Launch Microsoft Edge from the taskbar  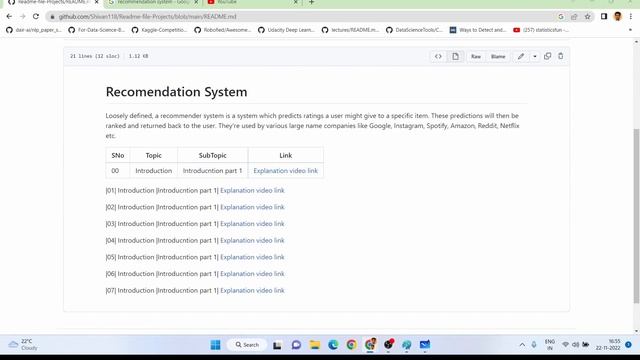[333, 345]
